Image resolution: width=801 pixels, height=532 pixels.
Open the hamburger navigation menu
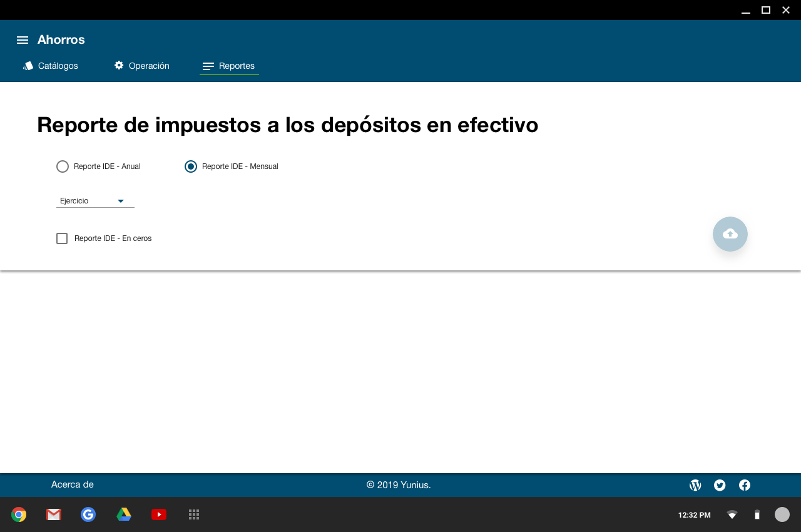pos(23,40)
